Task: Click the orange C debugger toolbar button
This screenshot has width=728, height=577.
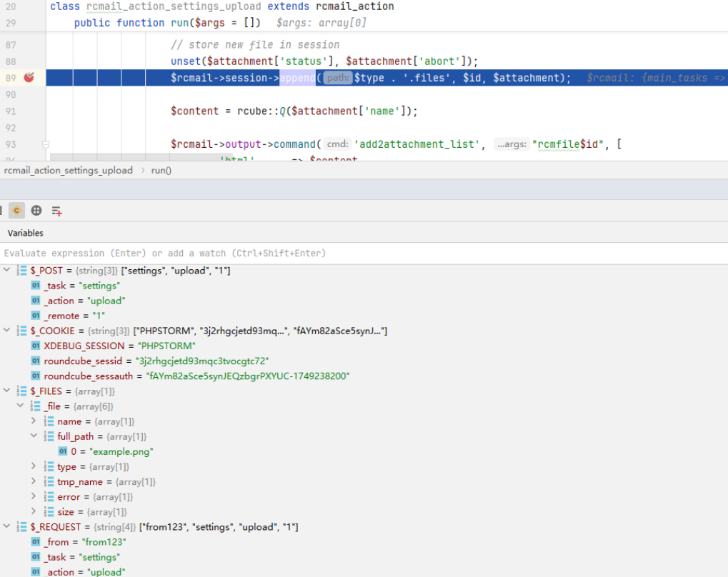Action: [x=16, y=211]
